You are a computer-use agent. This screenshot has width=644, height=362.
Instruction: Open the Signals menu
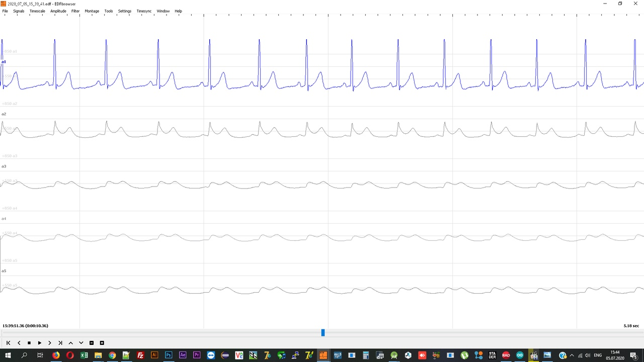click(x=19, y=11)
